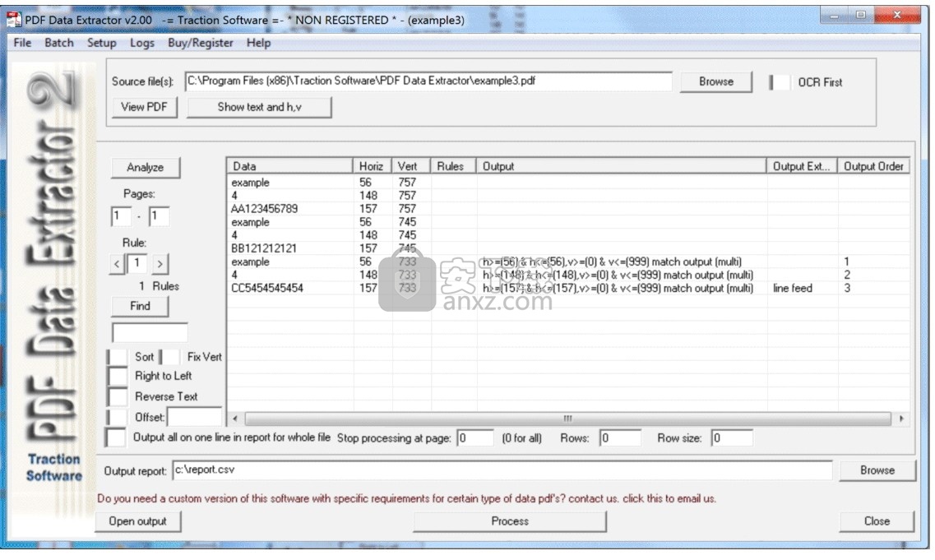This screenshot has width=935, height=560.
Task: Click the Pages start number field
Action: pyautogui.click(x=121, y=216)
